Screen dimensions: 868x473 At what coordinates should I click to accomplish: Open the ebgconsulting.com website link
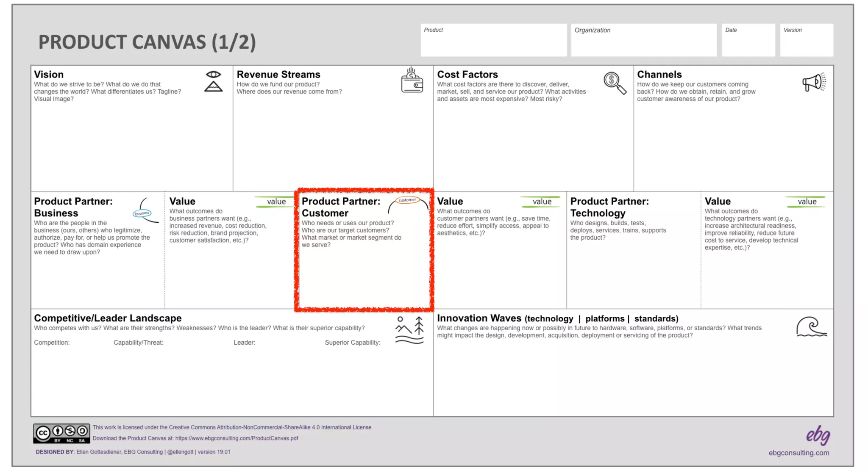point(798,453)
